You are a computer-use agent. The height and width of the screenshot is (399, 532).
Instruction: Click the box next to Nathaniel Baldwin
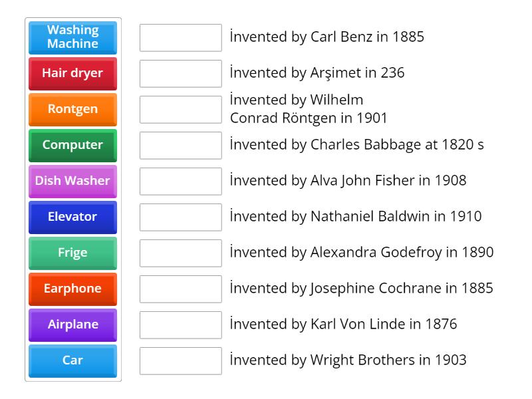coord(180,217)
